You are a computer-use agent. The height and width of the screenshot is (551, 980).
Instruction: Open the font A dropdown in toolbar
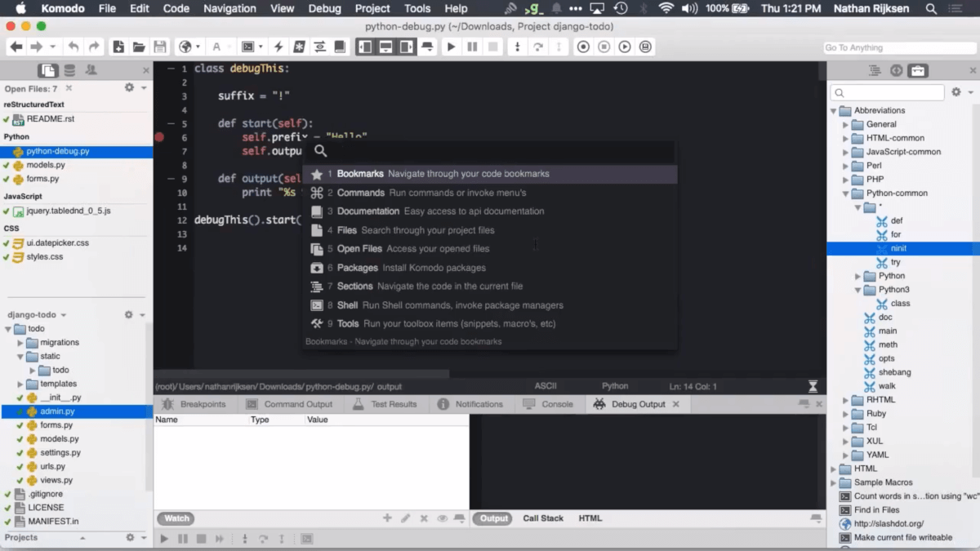221,47
